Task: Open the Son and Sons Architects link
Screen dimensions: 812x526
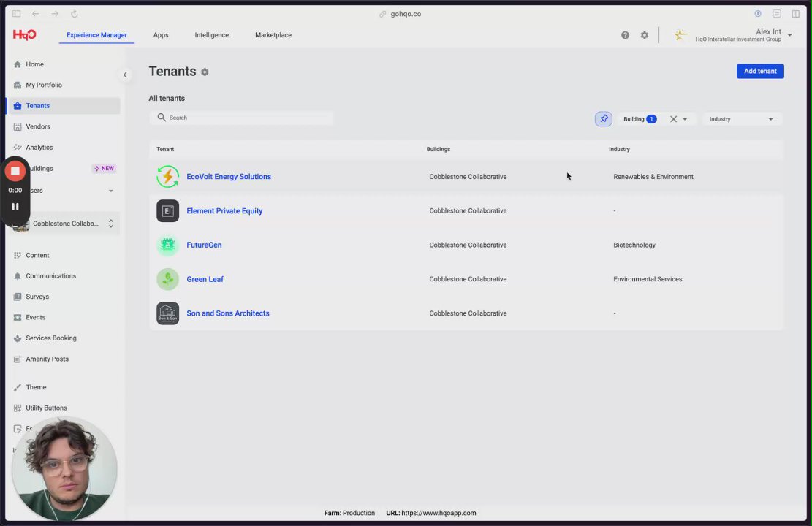Action: tap(228, 313)
